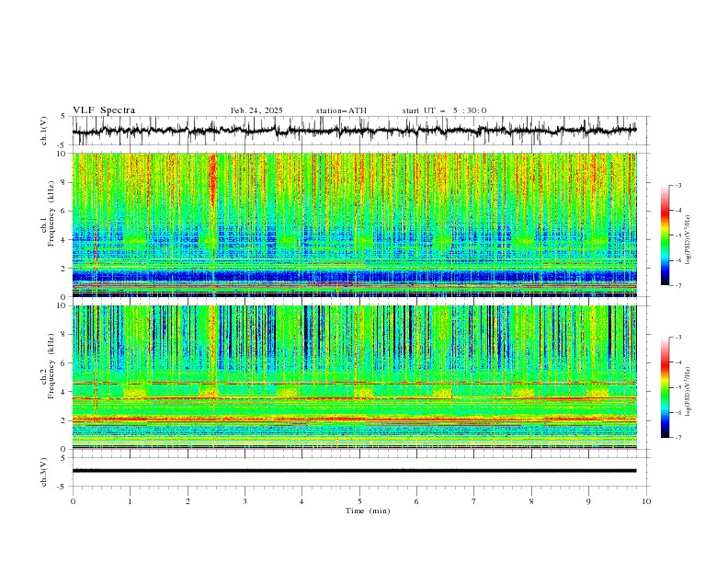The height and width of the screenshot is (563, 728).
Task: Click the "-3" tick on ch.2 color bar
Action: (x=677, y=338)
